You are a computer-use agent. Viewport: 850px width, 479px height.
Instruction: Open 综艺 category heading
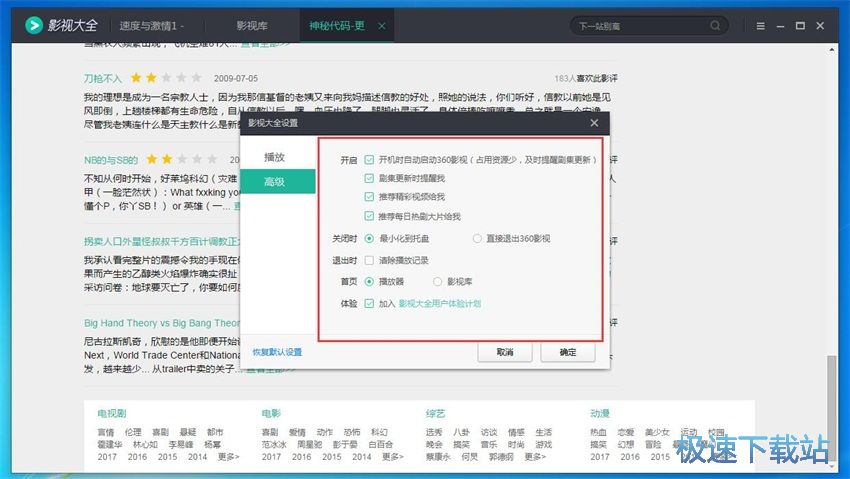coord(435,413)
